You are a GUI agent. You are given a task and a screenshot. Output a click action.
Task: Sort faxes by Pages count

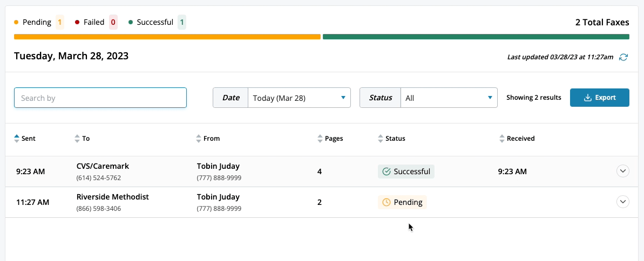pyautogui.click(x=330, y=139)
